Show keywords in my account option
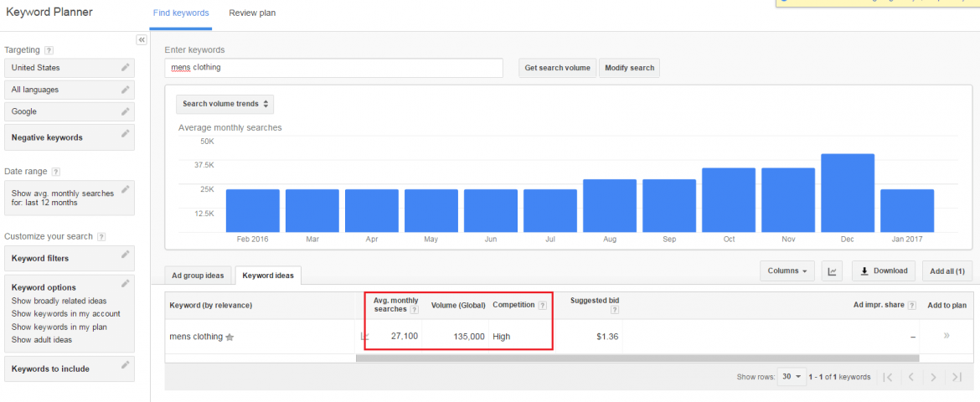Image resolution: width=980 pixels, height=402 pixels. [x=66, y=314]
